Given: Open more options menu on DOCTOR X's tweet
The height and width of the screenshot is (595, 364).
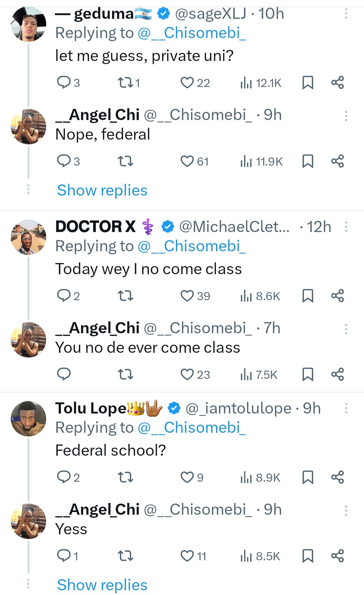Looking at the screenshot, I should (x=346, y=227).
